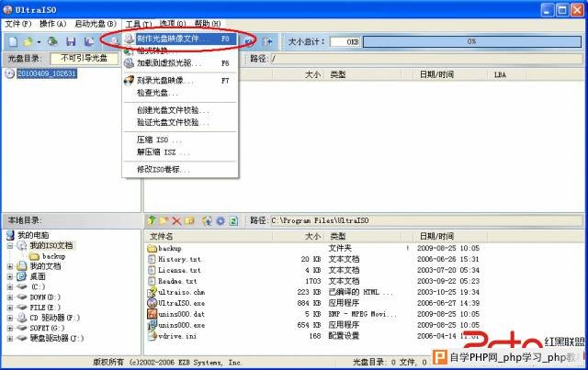Click the Exit door toolbar icon
Screen dimensions: 588x370
267,41
